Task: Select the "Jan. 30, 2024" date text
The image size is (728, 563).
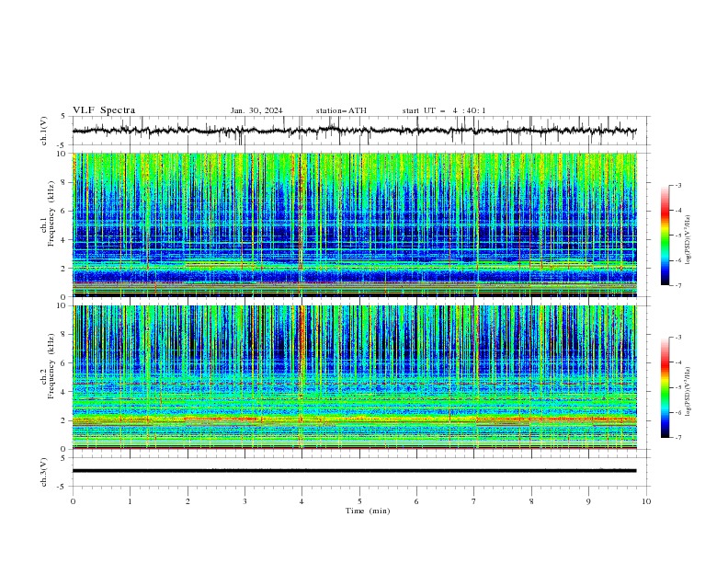Action: coord(256,110)
